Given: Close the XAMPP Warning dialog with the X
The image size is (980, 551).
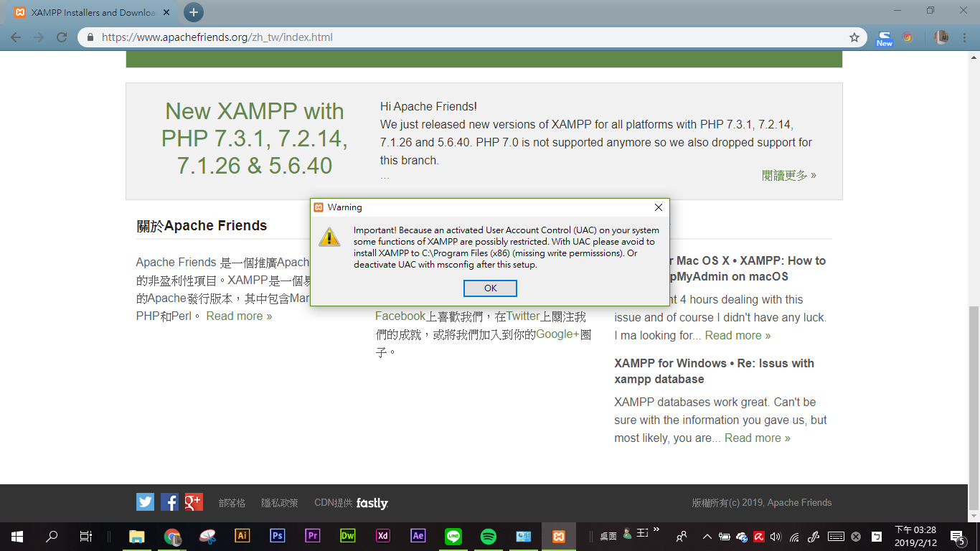Looking at the screenshot, I should click(x=659, y=207).
